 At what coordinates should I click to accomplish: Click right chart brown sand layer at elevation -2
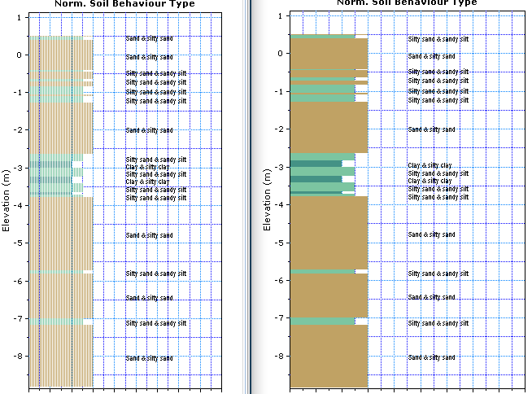click(329, 127)
